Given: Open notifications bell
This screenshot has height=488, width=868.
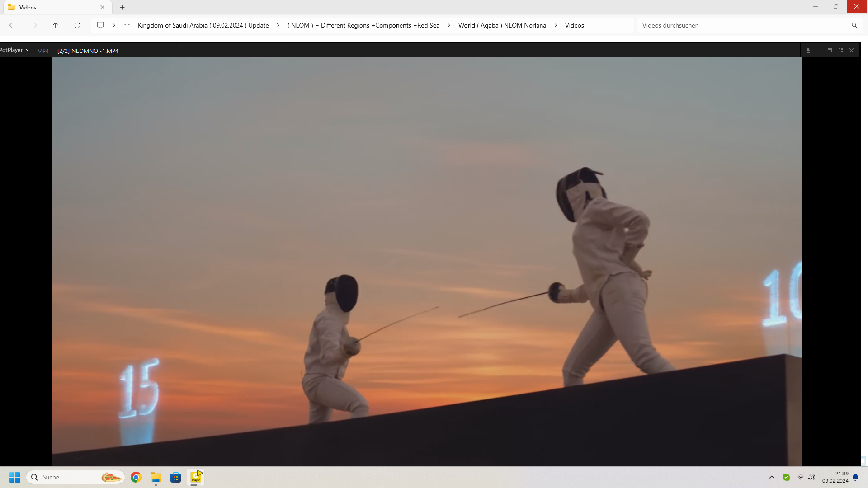Looking at the screenshot, I should pyautogui.click(x=855, y=477).
